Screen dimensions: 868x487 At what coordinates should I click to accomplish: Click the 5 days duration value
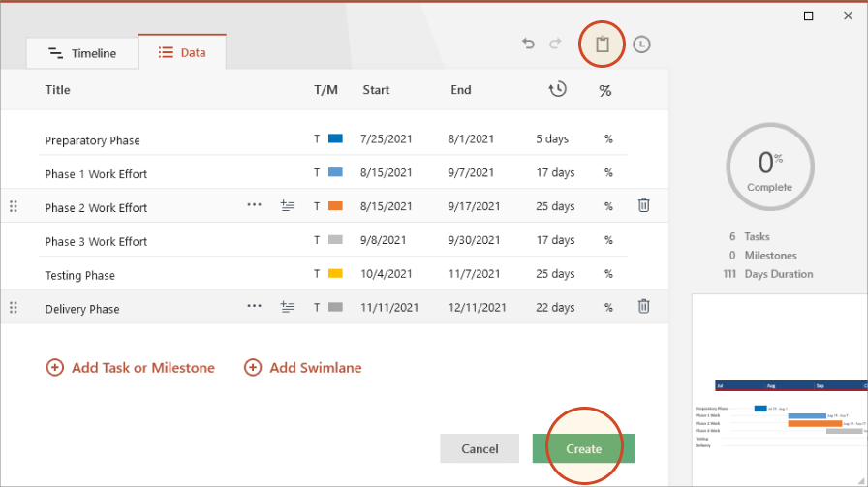tap(552, 138)
